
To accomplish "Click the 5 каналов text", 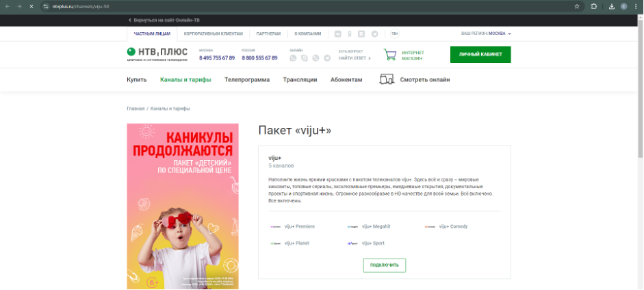I will pos(281,166).
